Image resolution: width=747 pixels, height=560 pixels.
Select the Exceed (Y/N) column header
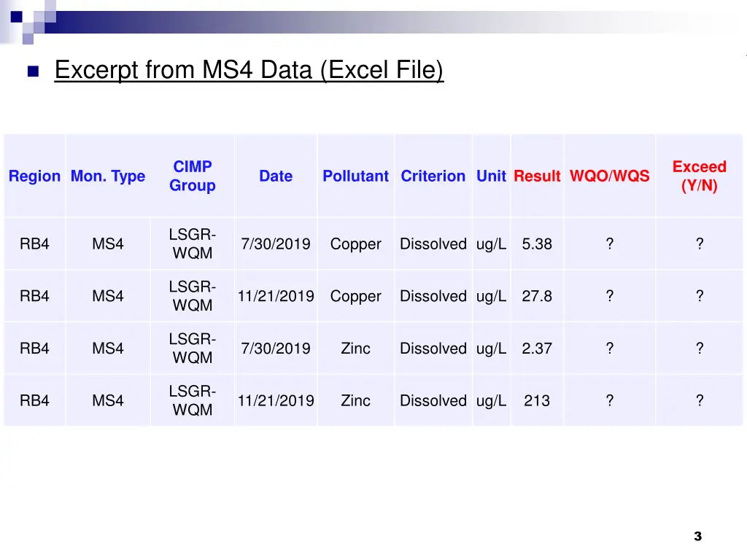click(x=699, y=176)
